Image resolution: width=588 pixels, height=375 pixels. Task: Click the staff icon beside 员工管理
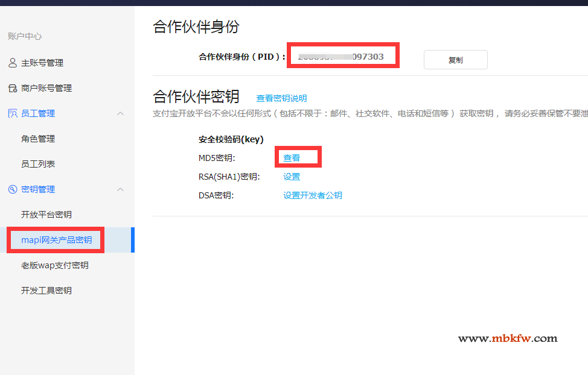[x=13, y=113]
